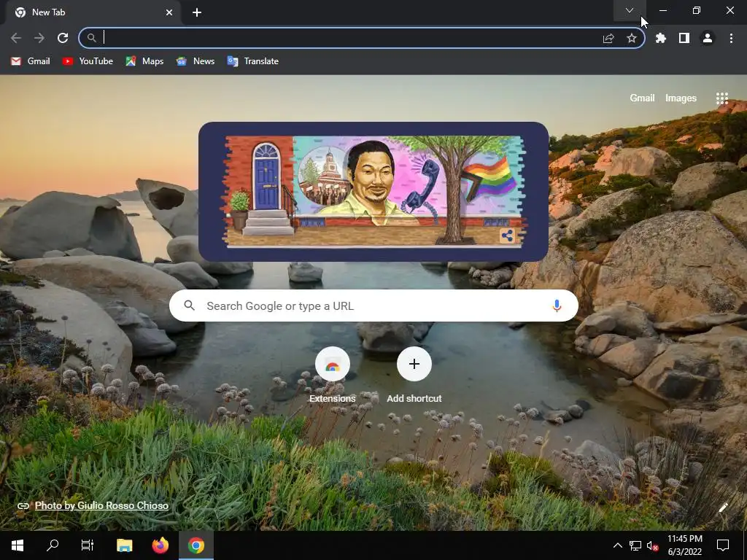Open Windows taskbar search
The width and height of the screenshot is (747, 560).
[53, 545]
